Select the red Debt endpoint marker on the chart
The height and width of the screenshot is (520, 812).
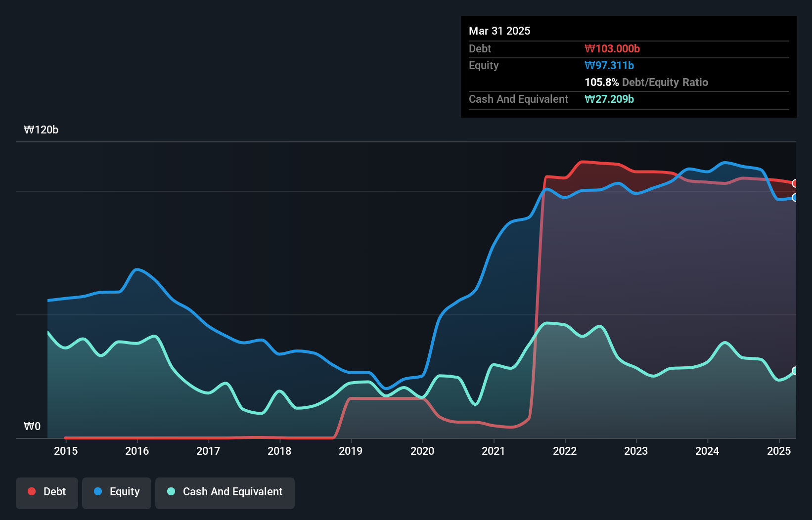tap(795, 183)
